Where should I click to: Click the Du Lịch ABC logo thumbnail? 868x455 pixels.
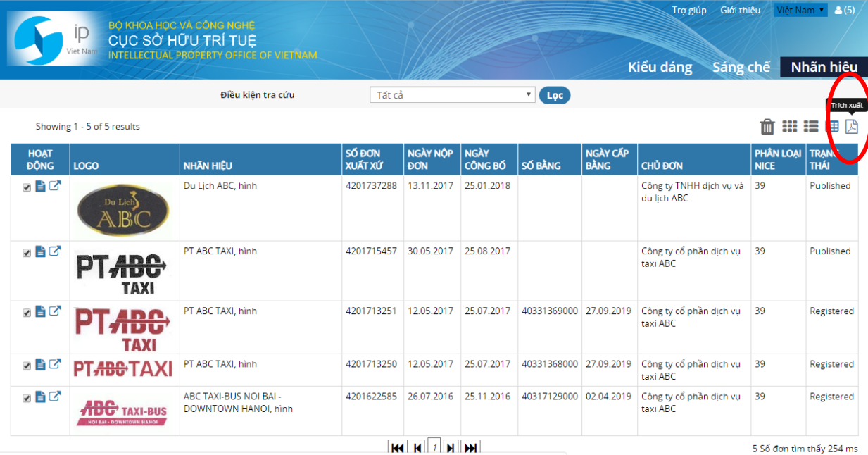point(123,208)
